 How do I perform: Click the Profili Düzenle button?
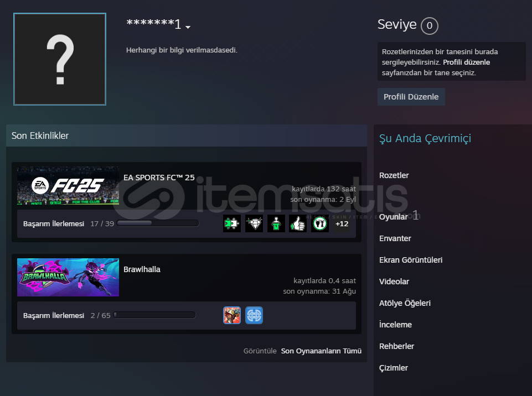[x=411, y=97]
